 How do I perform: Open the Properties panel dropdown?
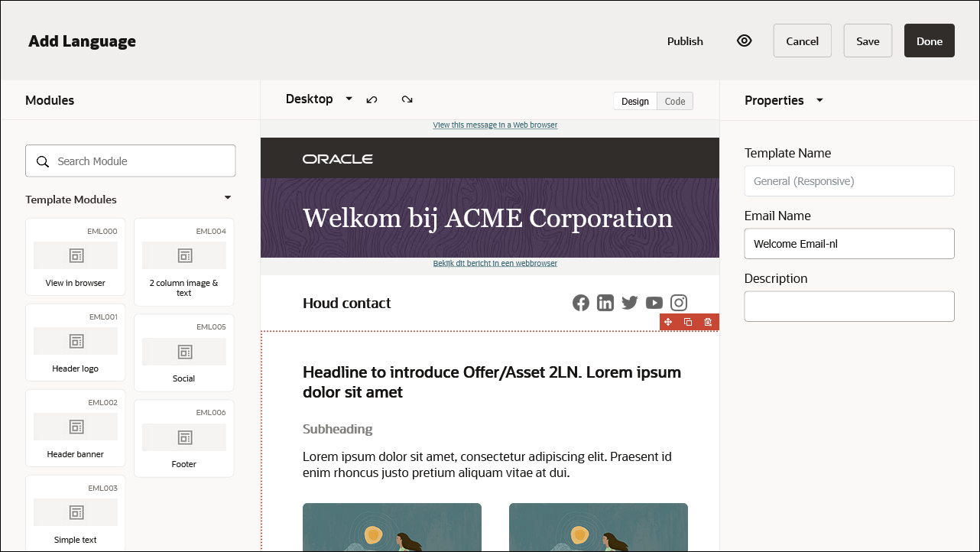(x=819, y=100)
